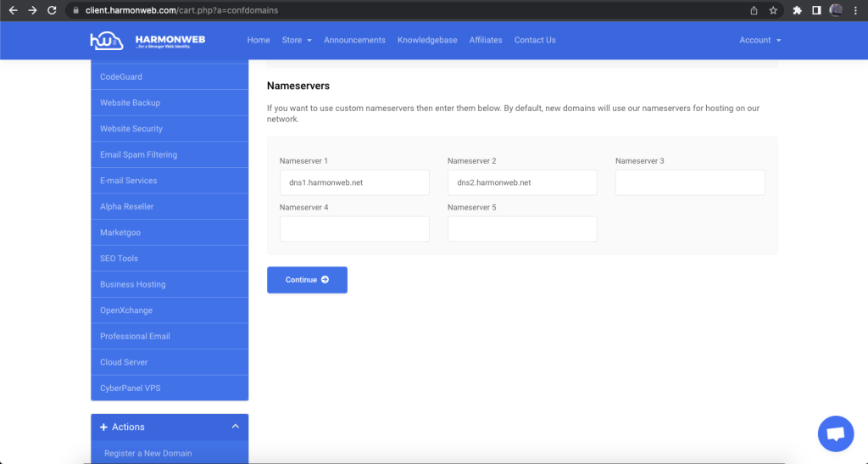Open the Chrome three-dot menu

pos(857,10)
